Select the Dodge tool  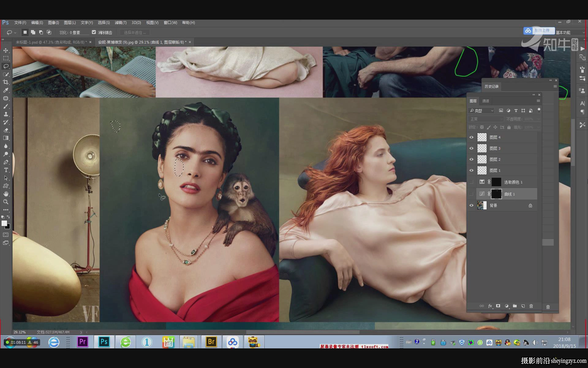(x=6, y=154)
